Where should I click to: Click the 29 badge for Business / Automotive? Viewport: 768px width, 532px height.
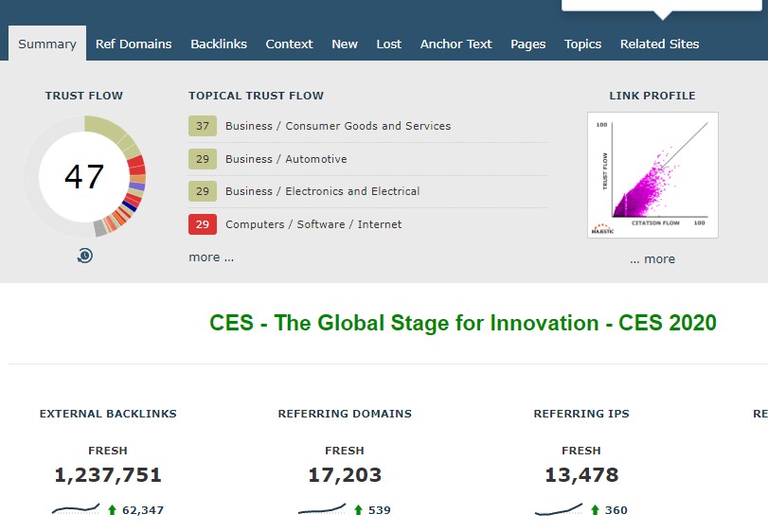click(203, 159)
